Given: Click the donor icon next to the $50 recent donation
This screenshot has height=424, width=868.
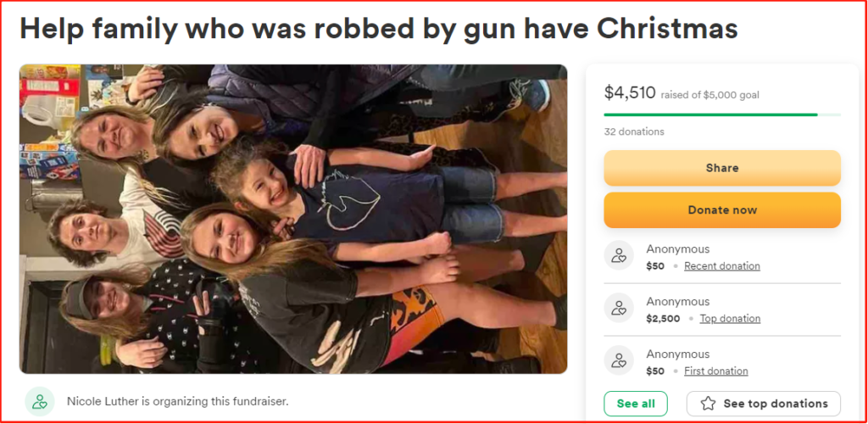Looking at the screenshot, I should (619, 255).
